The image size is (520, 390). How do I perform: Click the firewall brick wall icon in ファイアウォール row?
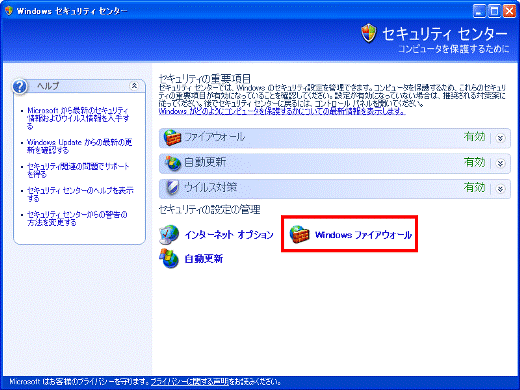pyautogui.click(x=172, y=138)
